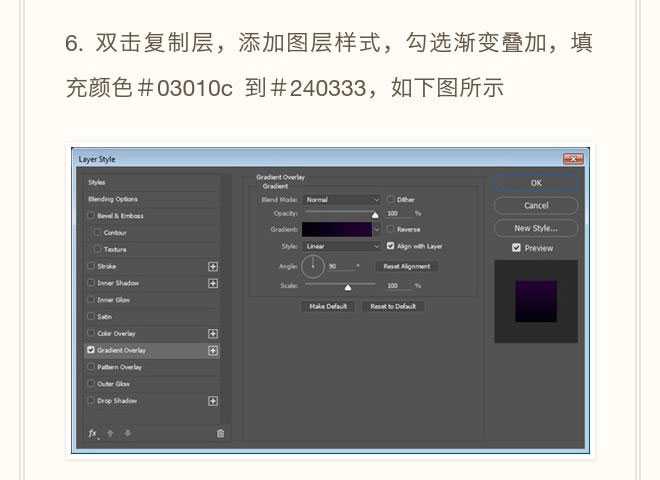Click the move effect down arrow
Image resolution: width=660 pixels, height=480 pixels.
(127, 433)
